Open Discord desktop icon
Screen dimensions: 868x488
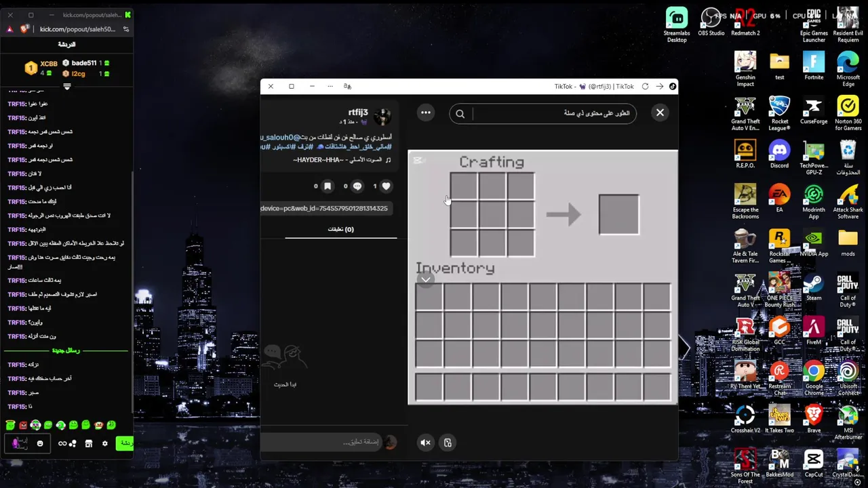click(779, 153)
